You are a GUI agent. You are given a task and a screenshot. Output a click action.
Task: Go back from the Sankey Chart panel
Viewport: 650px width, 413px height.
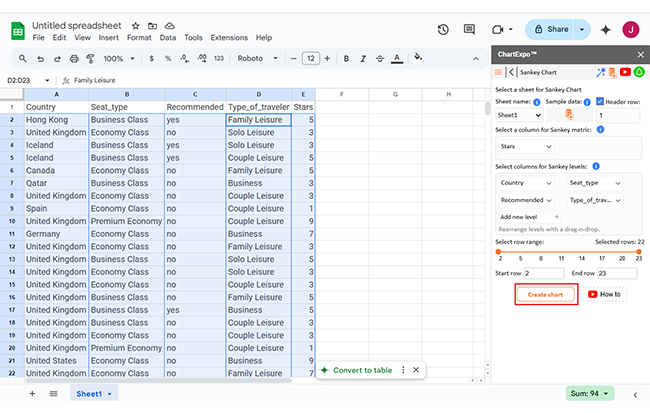512,72
